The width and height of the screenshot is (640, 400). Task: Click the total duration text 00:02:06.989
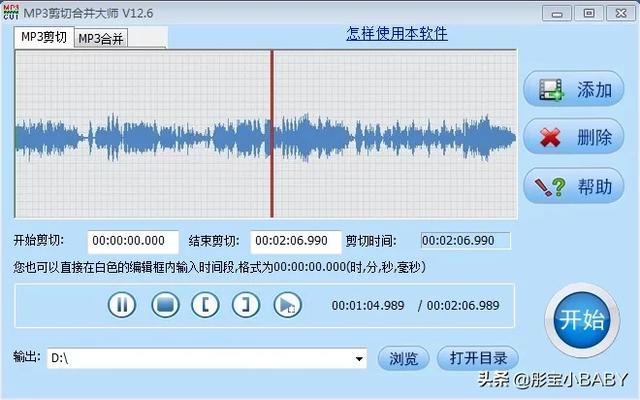pyautogui.click(x=463, y=306)
